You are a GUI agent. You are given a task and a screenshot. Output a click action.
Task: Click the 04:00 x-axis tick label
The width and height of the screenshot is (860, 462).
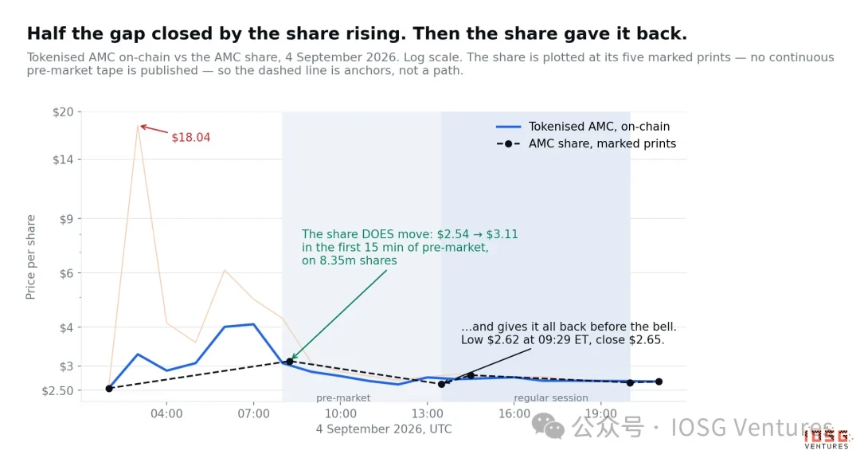click(167, 414)
